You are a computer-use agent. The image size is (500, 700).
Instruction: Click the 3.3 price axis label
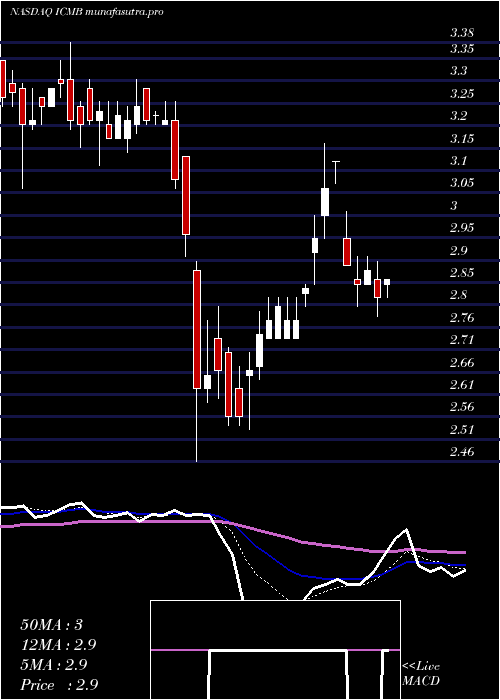pyautogui.click(x=458, y=71)
